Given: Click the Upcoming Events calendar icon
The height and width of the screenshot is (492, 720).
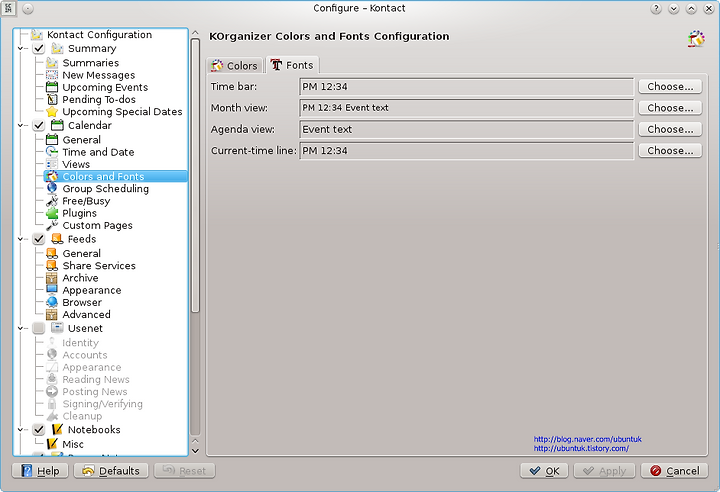Looking at the screenshot, I should click(x=52, y=87).
